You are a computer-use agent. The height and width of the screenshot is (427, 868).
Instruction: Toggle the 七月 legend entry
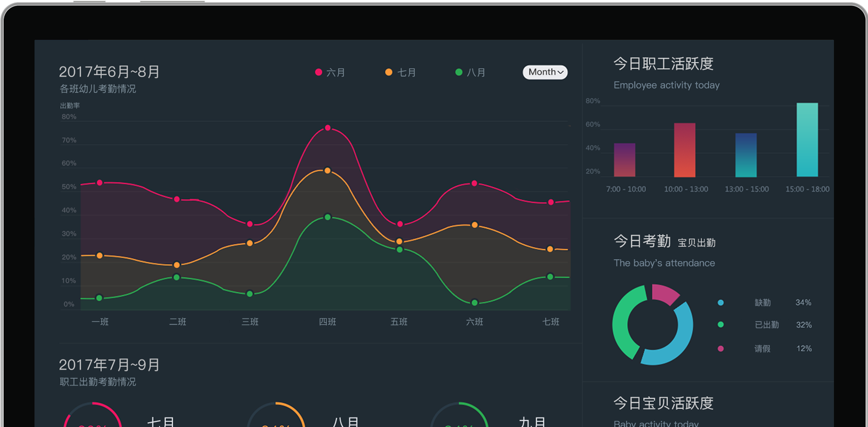[x=400, y=72]
